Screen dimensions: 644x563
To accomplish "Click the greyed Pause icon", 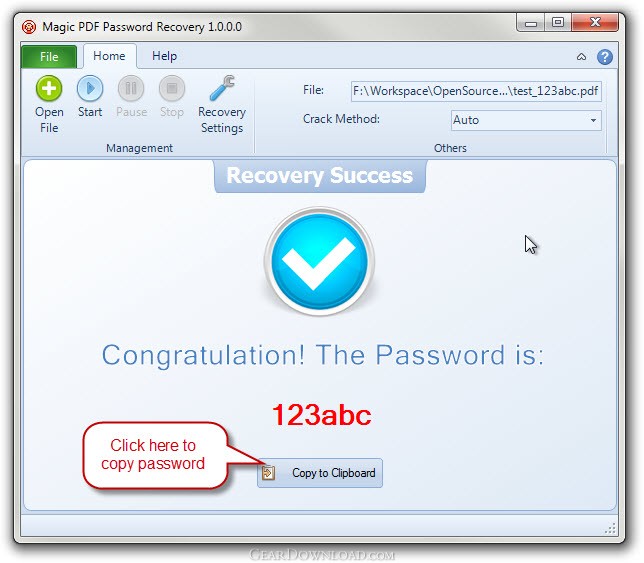I will click(131, 88).
